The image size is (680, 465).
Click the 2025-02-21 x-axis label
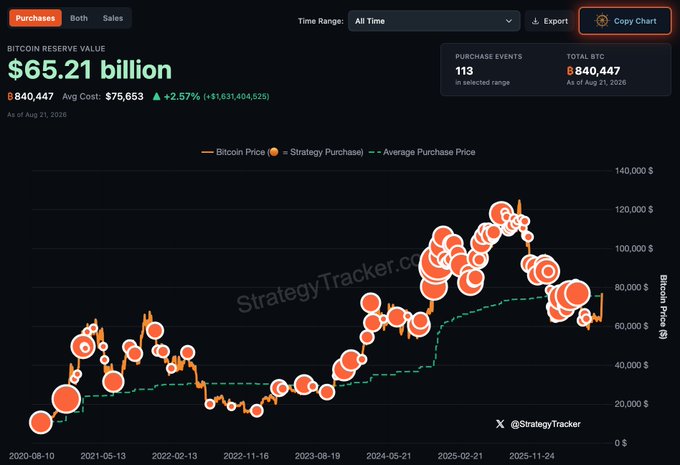(x=460, y=456)
